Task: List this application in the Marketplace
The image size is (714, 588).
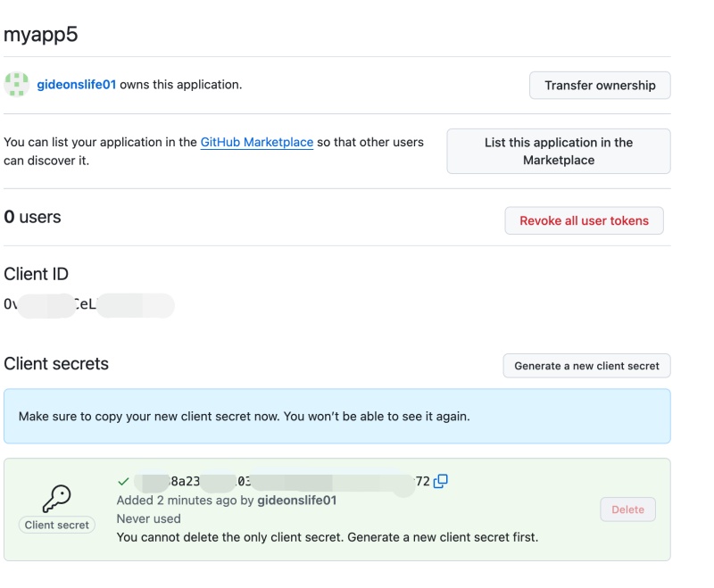Action: pos(559,151)
